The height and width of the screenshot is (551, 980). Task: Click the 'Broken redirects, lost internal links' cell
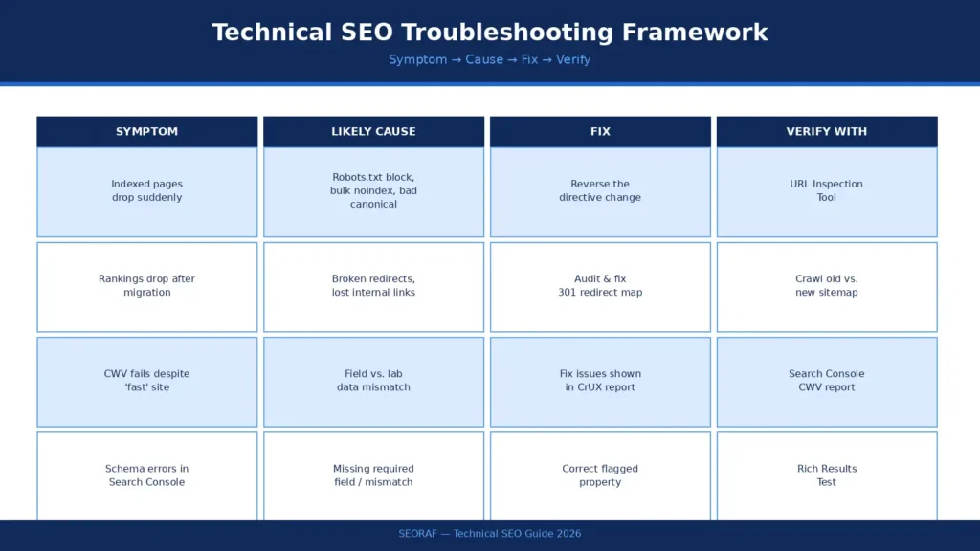pos(374,287)
